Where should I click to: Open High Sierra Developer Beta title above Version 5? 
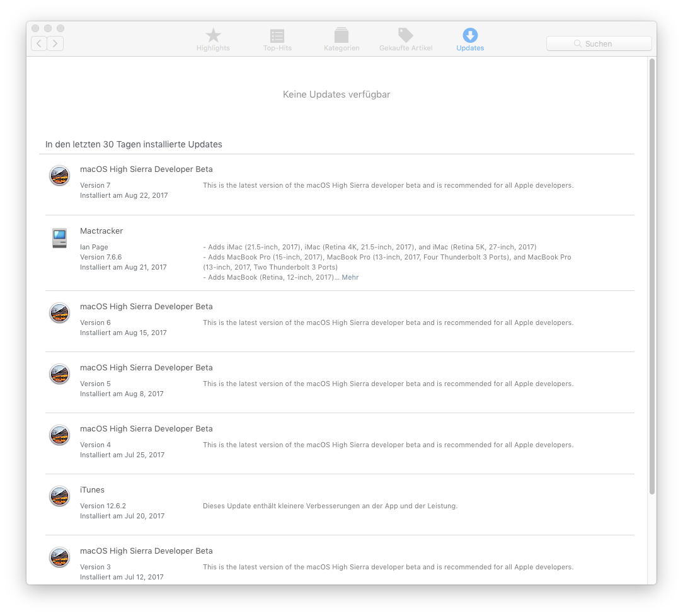tap(146, 367)
